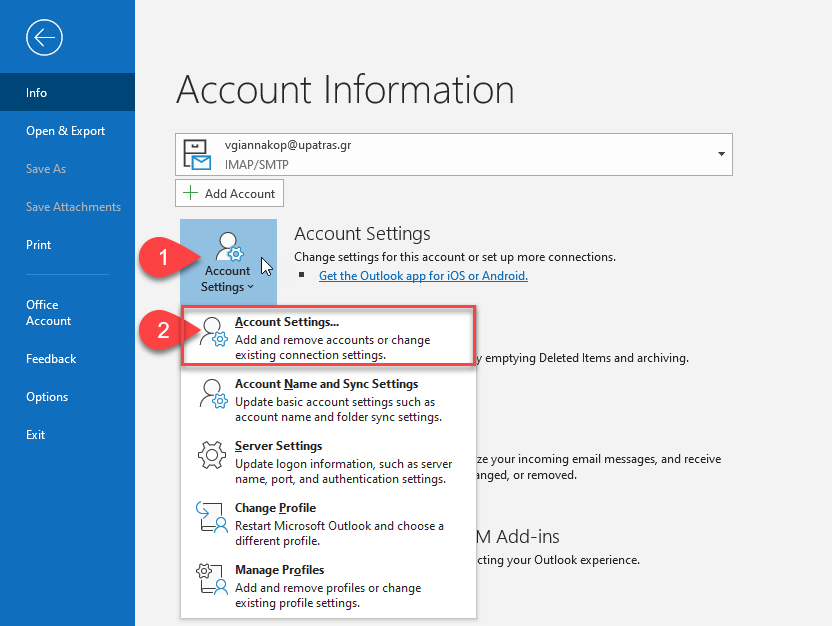Collapse the Account Settings dropdown chevron
Image resolution: width=832 pixels, height=626 pixels.
pyautogui.click(x=250, y=287)
